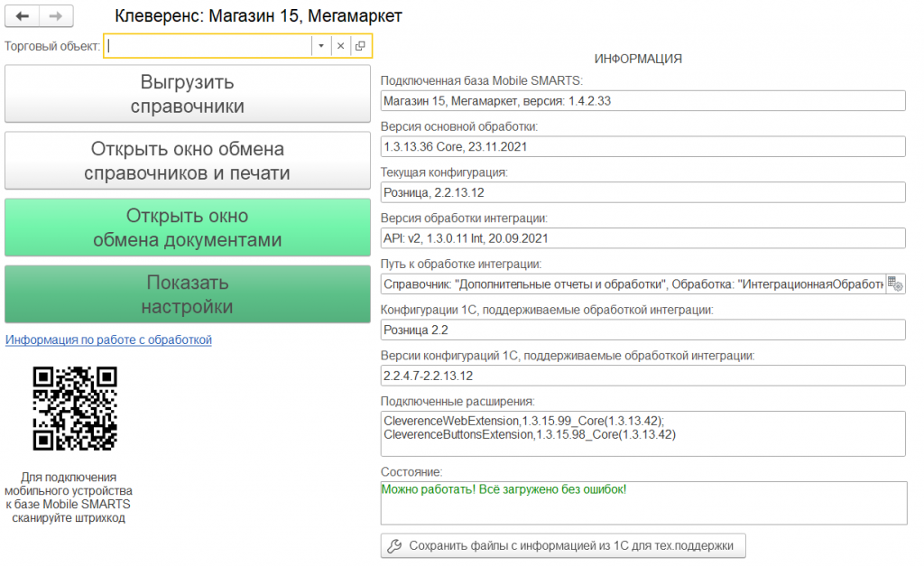Click the supported versions field 2.2.4.7-2.2.13.12
Image resolution: width=924 pixels, height=567 pixels.
[642, 376]
